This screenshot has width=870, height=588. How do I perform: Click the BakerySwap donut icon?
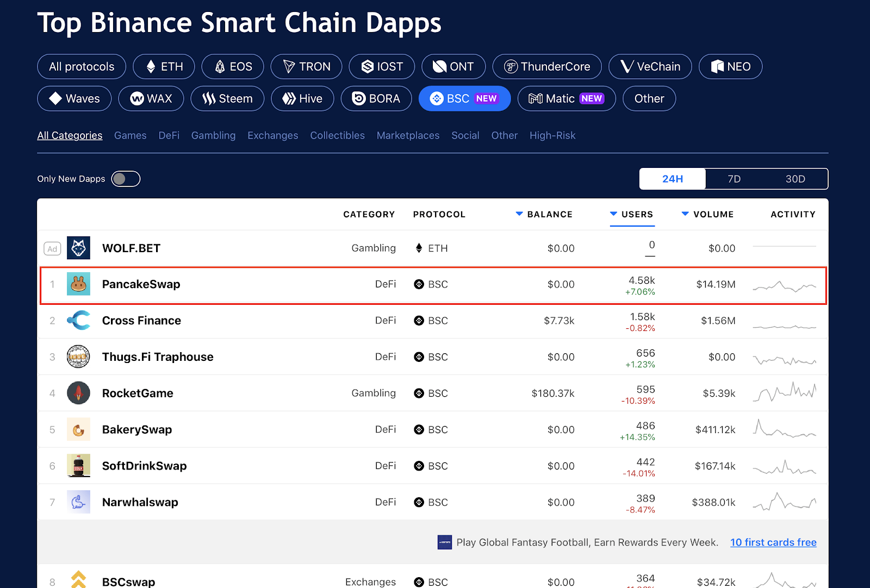click(78, 429)
